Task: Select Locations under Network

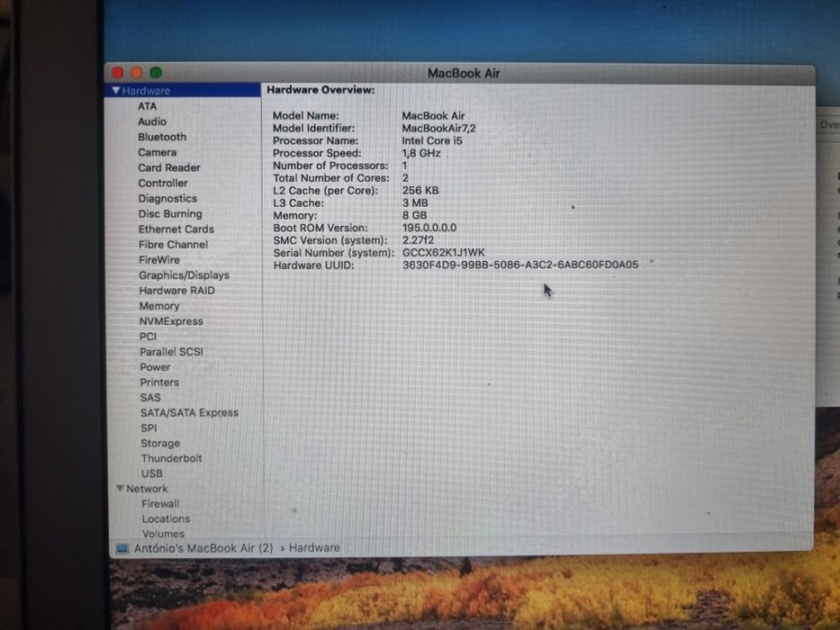Action: [x=166, y=519]
